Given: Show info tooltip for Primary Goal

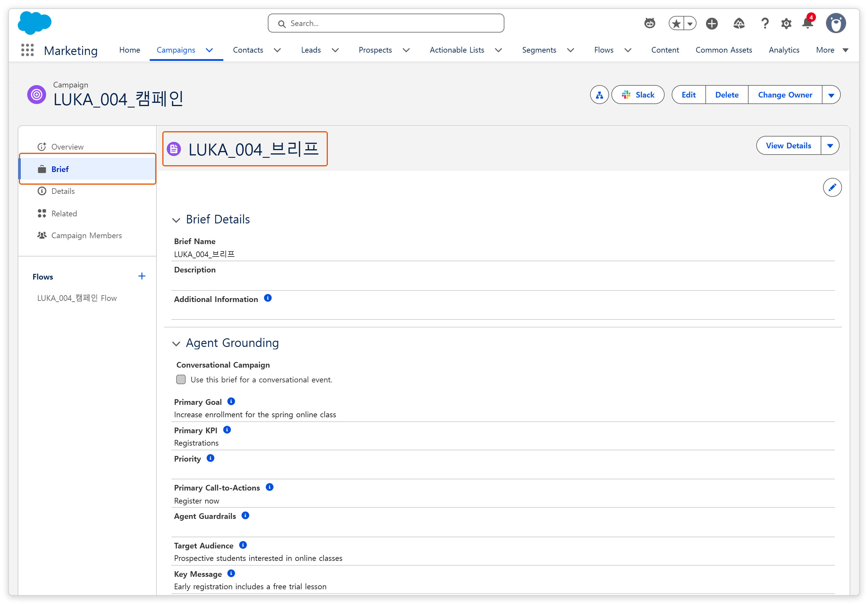Looking at the screenshot, I should pyautogui.click(x=231, y=401).
